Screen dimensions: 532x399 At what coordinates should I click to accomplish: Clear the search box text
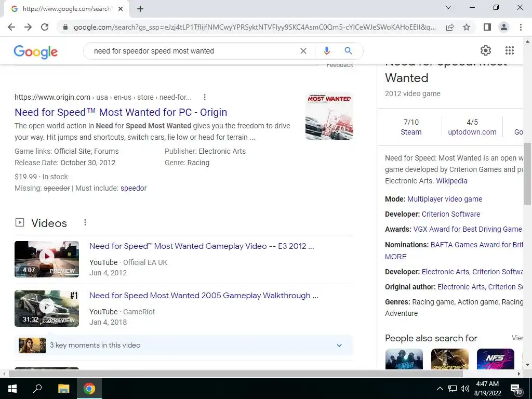(303, 51)
